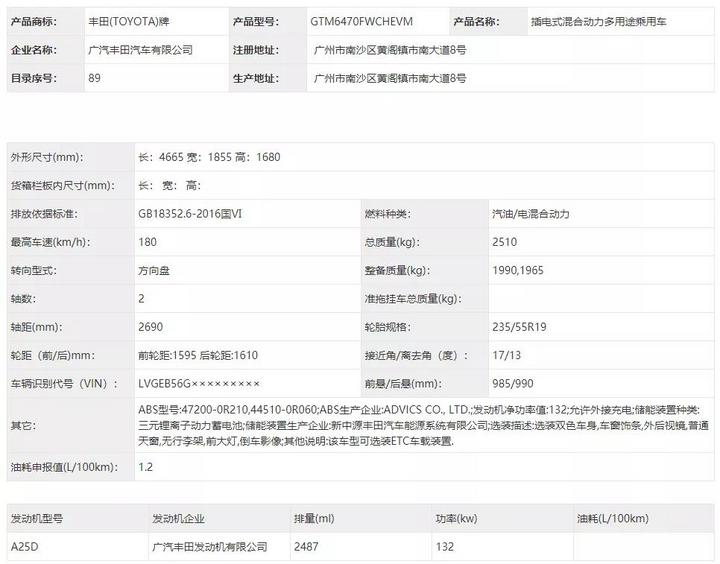
Task: Click the 企业名称 label
Action: pyautogui.click(x=34, y=50)
